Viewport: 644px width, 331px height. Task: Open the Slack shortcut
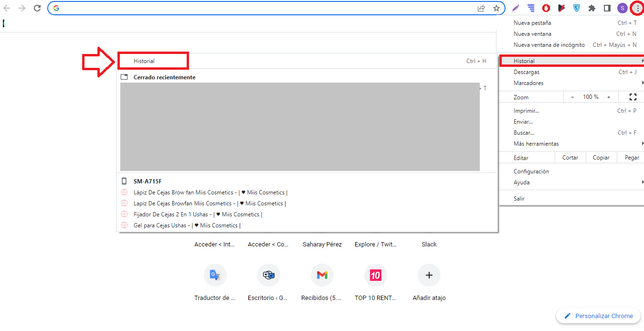(429, 244)
